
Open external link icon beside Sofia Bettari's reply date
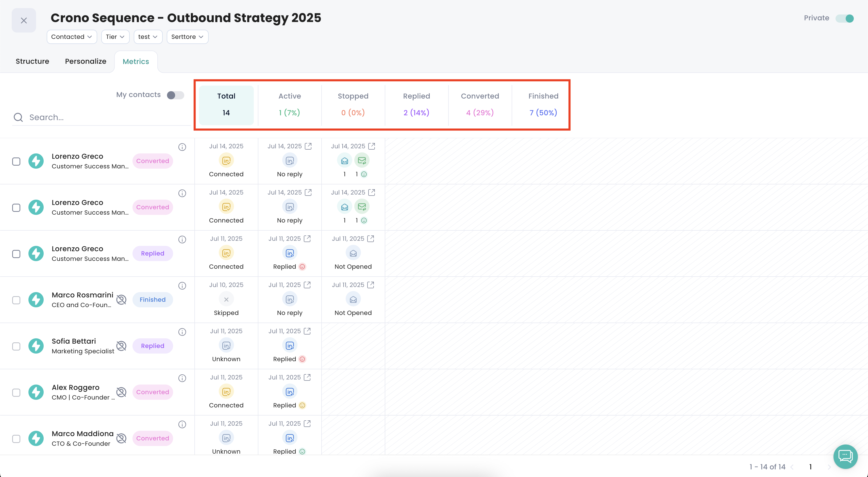[307, 331]
